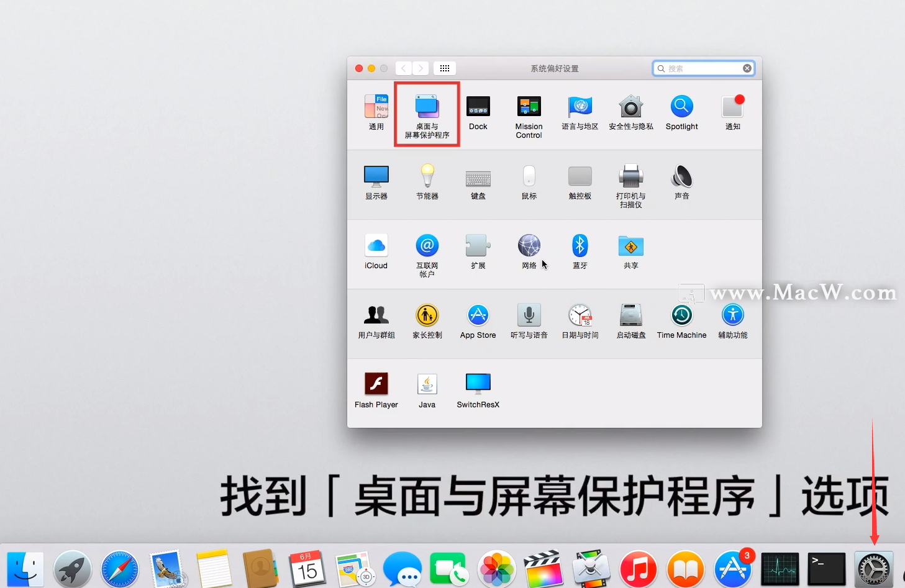Open 辅助功能 accessibility preferences
This screenshot has height=588, width=905.
point(733,320)
